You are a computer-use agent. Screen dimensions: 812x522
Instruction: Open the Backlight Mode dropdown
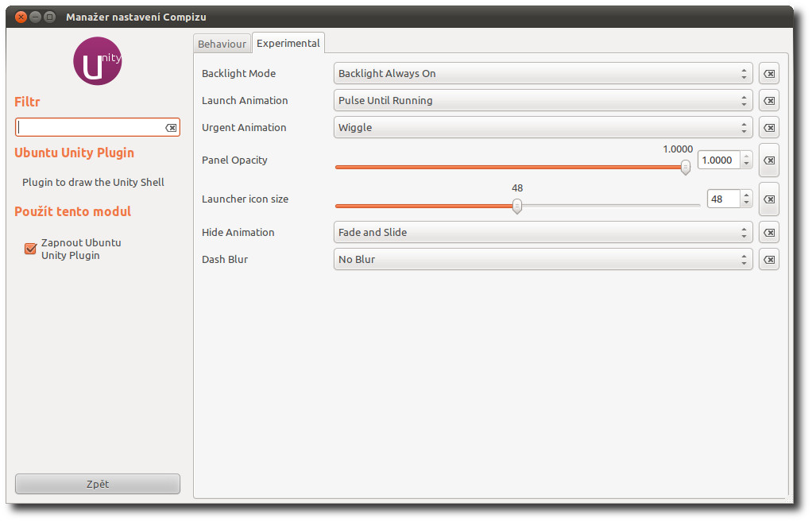tap(543, 74)
